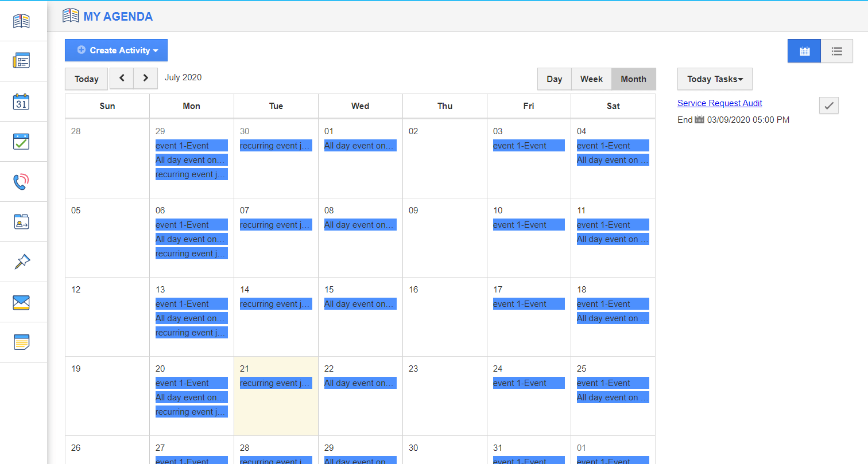The width and height of the screenshot is (868, 464).
Task: Switch to list view
Action: tap(837, 51)
